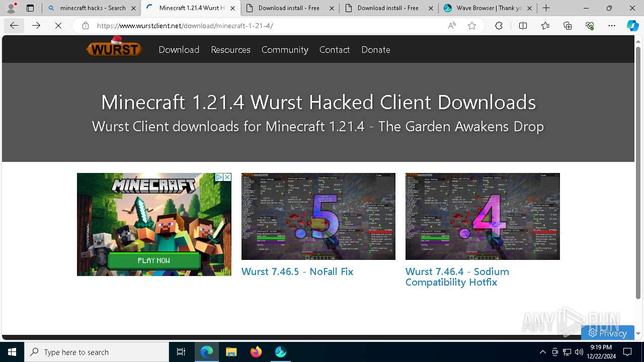This screenshot has height=362, width=644.
Task: Open File Explorer from taskbar
Action: (x=231, y=352)
